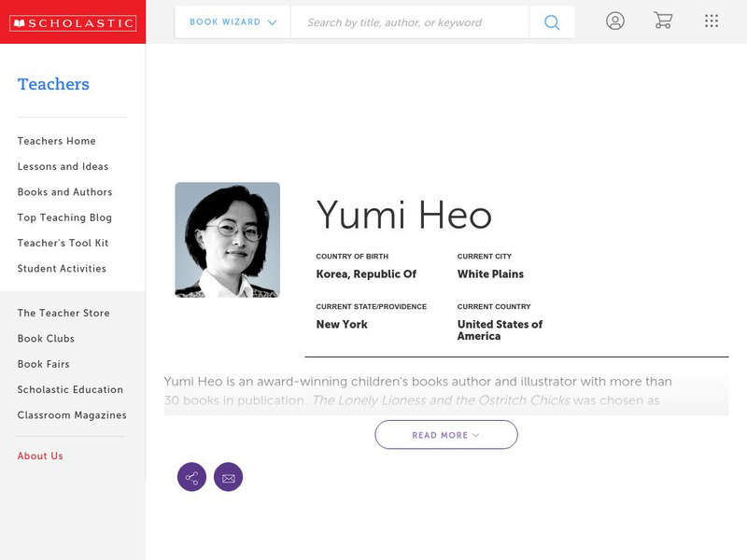747x560 pixels.
Task: Click the purple share icon
Action: [x=191, y=478]
